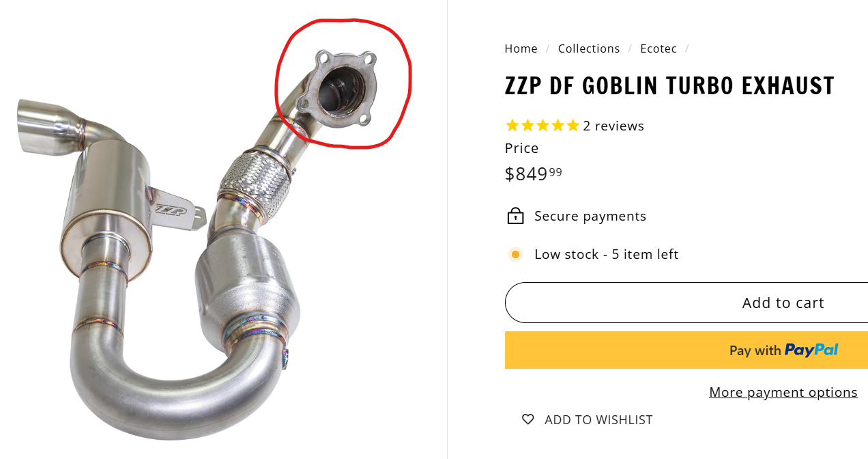Click the secure payments lock icon
Image resolution: width=868 pixels, height=459 pixels.
(x=515, y=216)
